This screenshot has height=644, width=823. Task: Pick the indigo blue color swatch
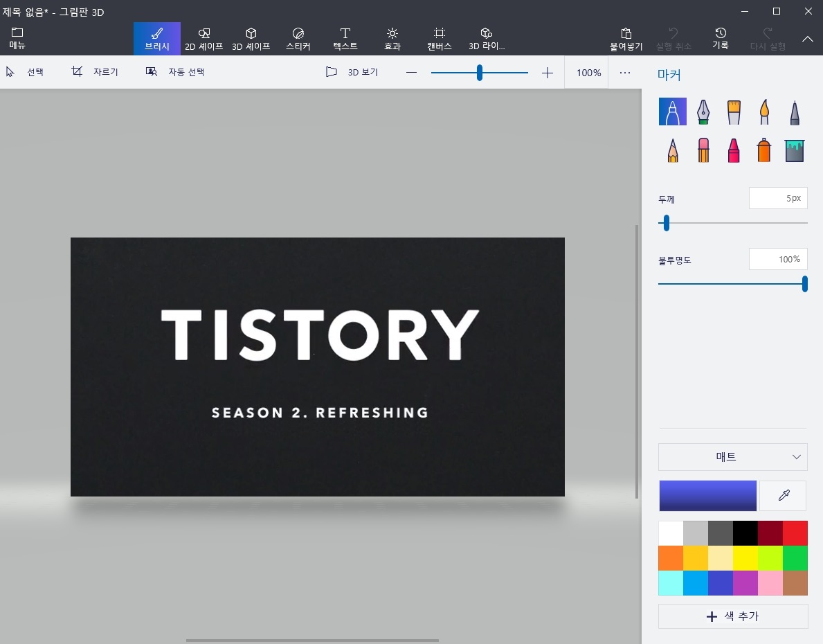tap(721, 583)
